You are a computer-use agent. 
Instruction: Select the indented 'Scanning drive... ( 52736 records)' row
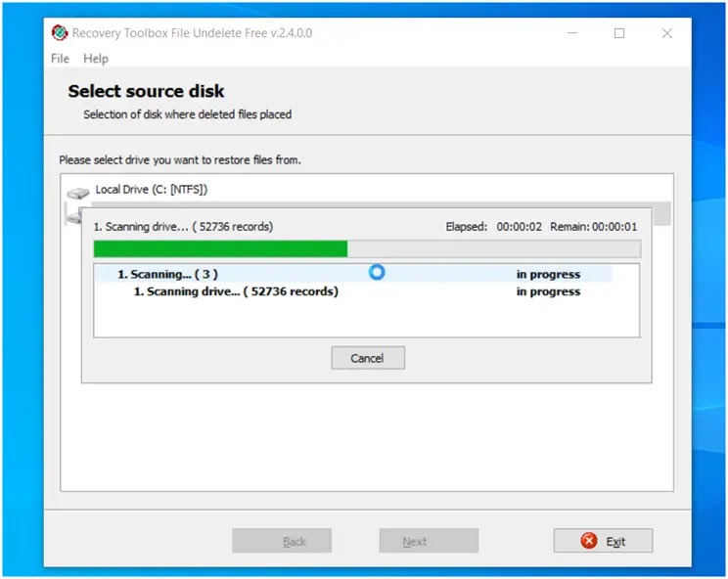353,291
